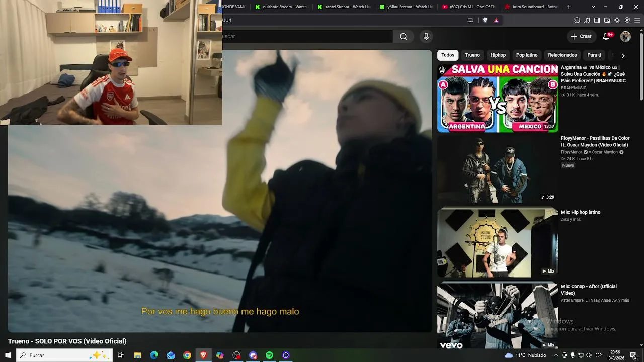Open Argentina vs México video title
This screenshot has height=362, width=644.
click(x=594, y=74)
